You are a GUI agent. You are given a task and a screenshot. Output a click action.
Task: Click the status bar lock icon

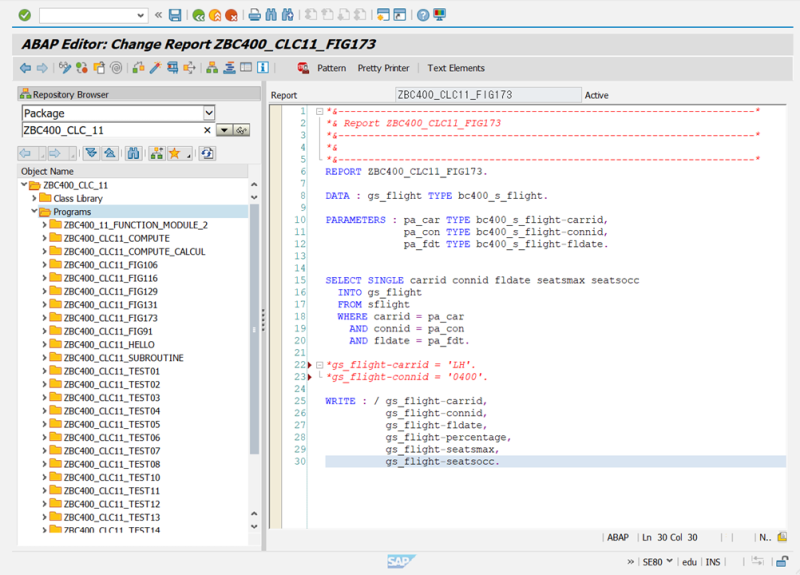782,561
